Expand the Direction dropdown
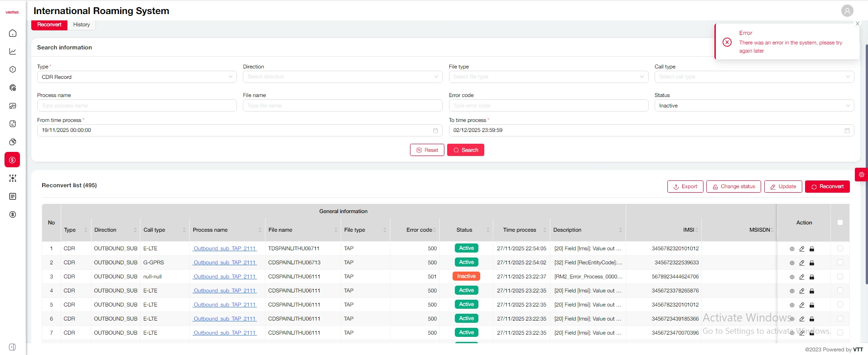Viewport: 868px width, 355px height. (x=342, y=77)
